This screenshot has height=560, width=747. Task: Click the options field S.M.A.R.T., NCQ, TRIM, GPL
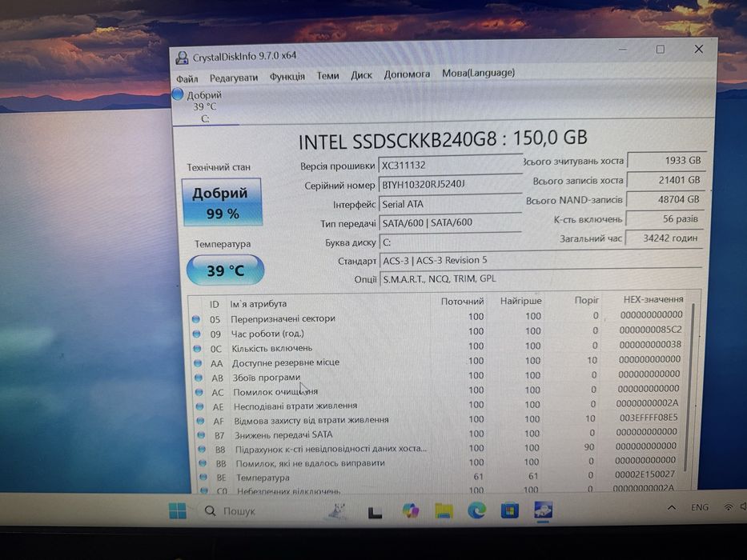tap(540, 278)
